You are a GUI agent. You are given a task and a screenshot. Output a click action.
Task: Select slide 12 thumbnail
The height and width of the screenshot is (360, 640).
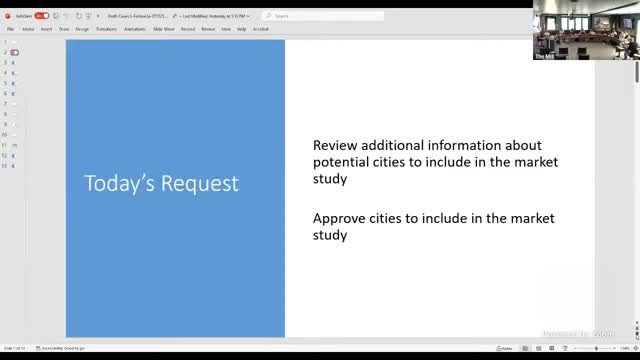click(x=14, y=156)
